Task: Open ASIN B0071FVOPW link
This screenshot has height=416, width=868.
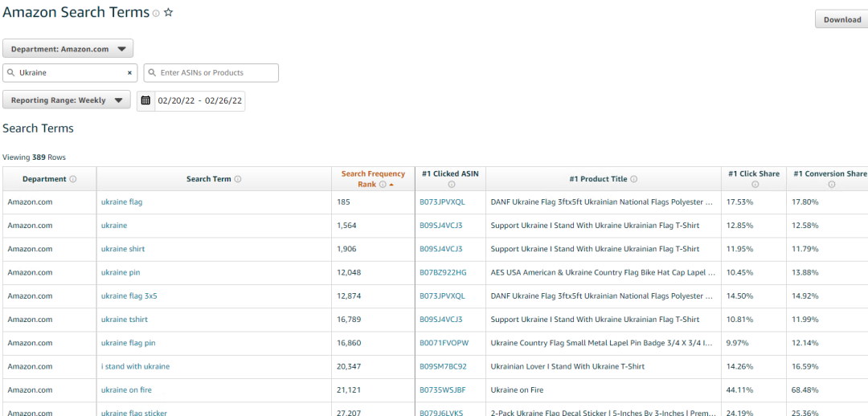Action: coord(444,343)
